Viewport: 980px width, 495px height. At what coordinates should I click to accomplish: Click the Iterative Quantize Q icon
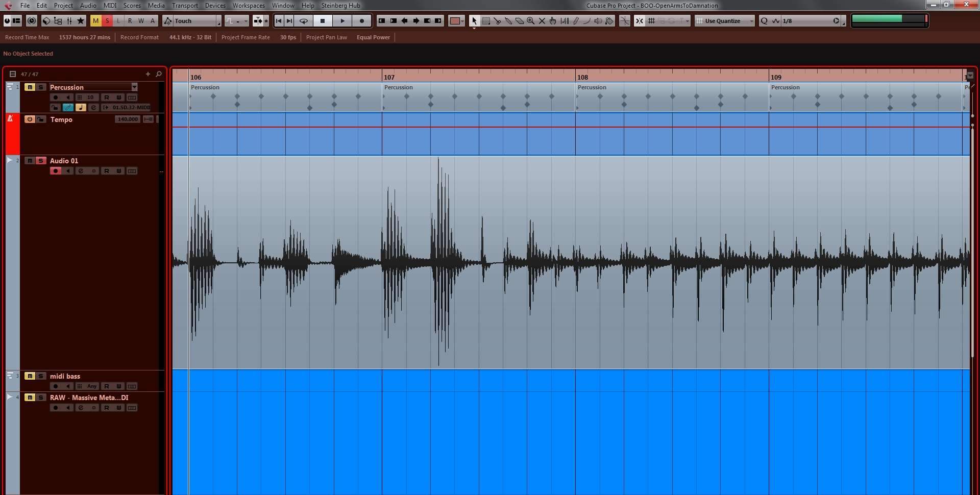point(764,21)
